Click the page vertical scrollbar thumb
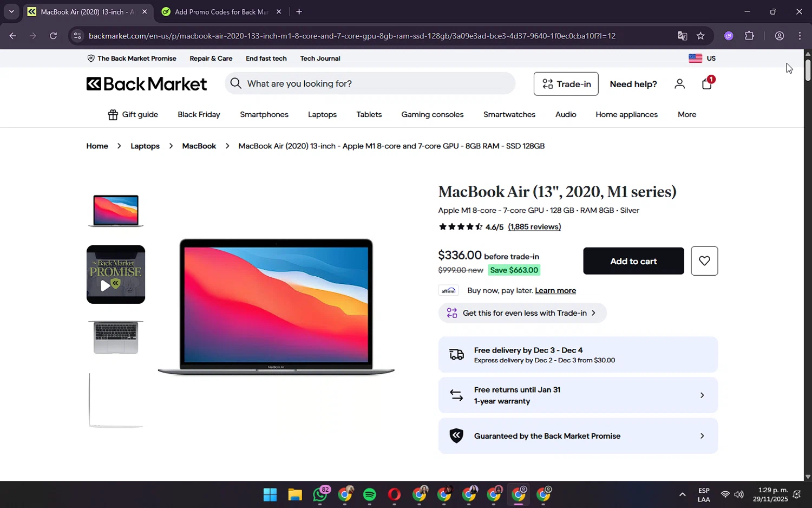The width and height of the screenshot is (812, 508). point(808,69)
